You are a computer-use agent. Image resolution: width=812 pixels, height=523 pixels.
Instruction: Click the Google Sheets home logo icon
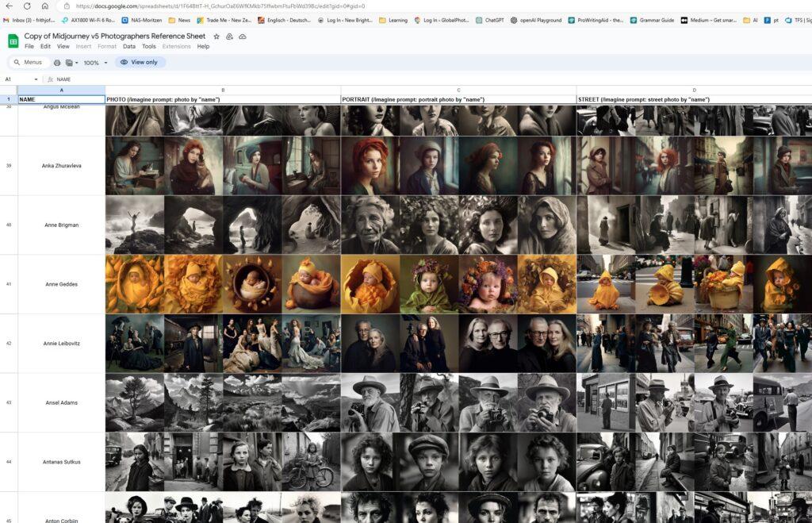coord(13,40)
